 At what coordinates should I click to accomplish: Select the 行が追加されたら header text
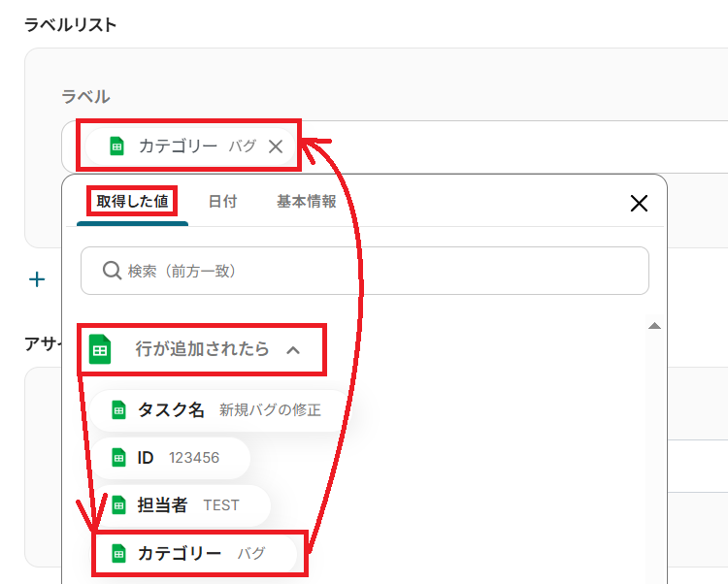[x=202, y=349]
